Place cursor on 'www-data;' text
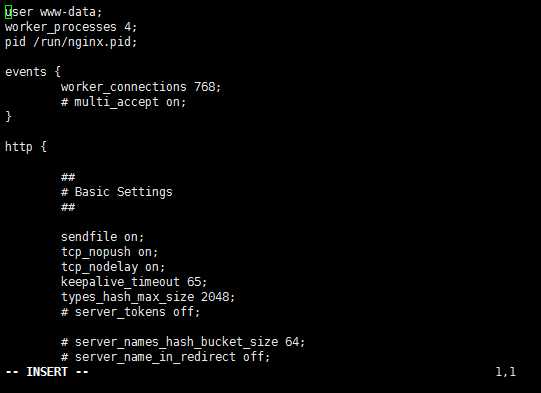 (71, 12)
